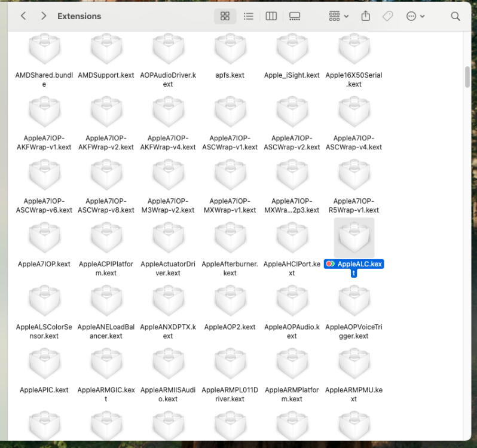Select AppleA7IOP-AKFWrap-v1.kext icon
The width and height of the screenshot is (477, 448).
(44, 112)
